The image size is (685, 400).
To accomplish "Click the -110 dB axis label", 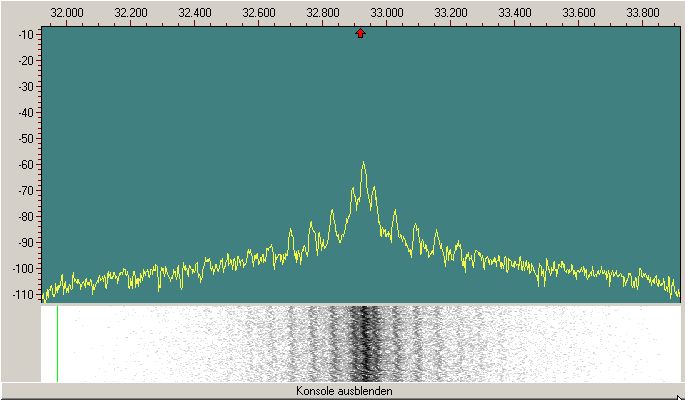I will tap(24, 295).
